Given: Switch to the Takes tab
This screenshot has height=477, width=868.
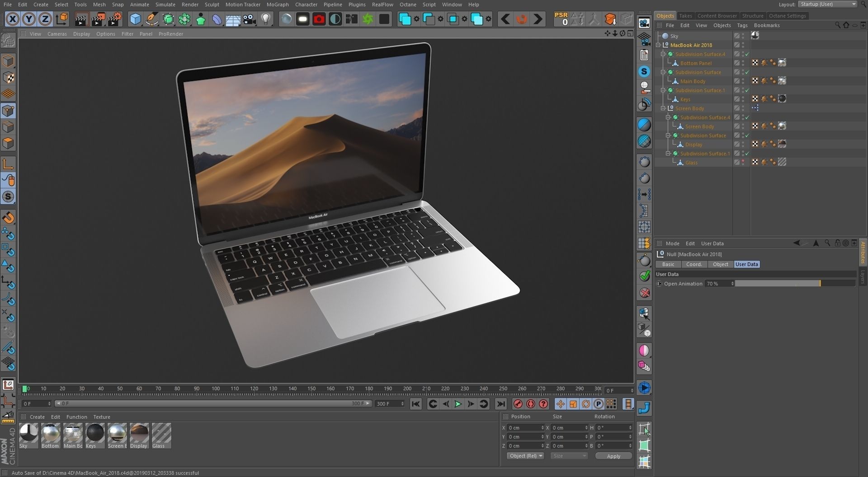Looking at the screenshot, I should [685, 16].
